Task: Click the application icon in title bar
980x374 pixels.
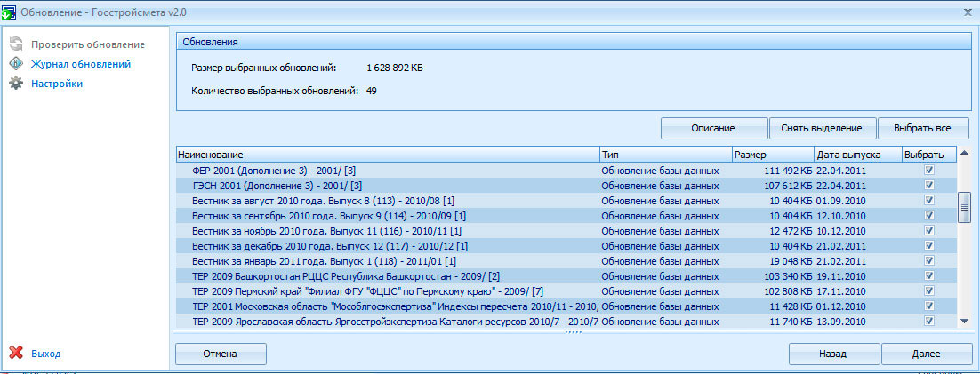Action: coord(11,12)
